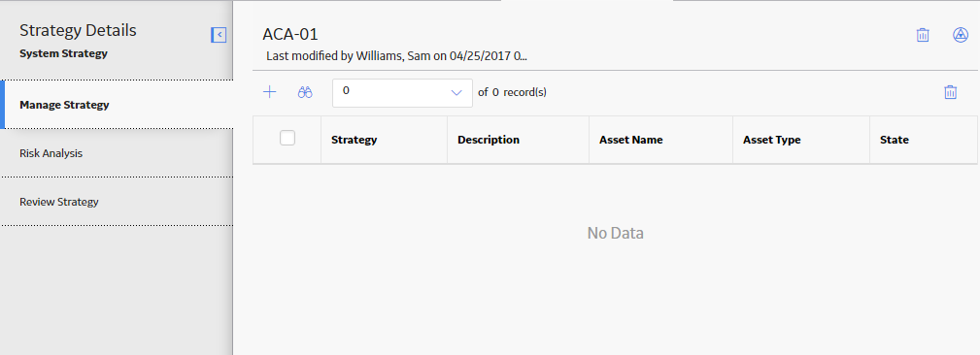Sort by the State column header
This screenshot has width=980, height=355.
click(894, 140)
